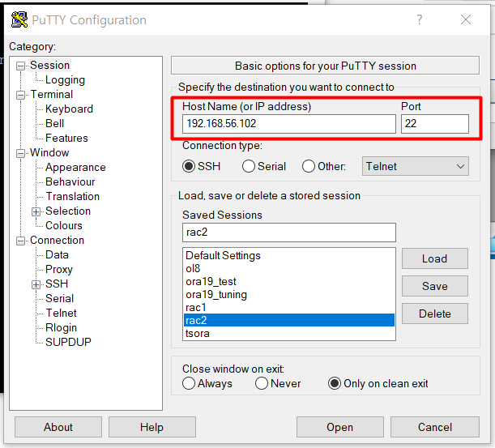Expand the SSH tree node
The width and height of the screenshot is (495, 448).
point(36,284)
